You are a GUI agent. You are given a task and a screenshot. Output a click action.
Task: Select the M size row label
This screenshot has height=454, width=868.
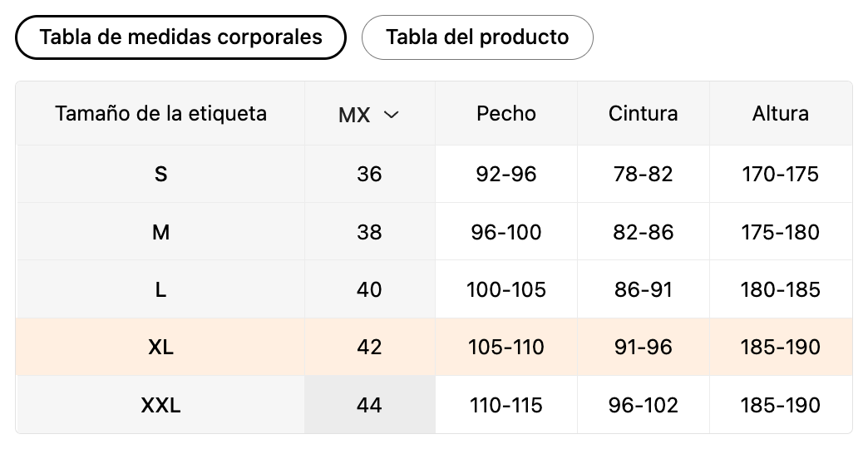(x=160, y=232)
